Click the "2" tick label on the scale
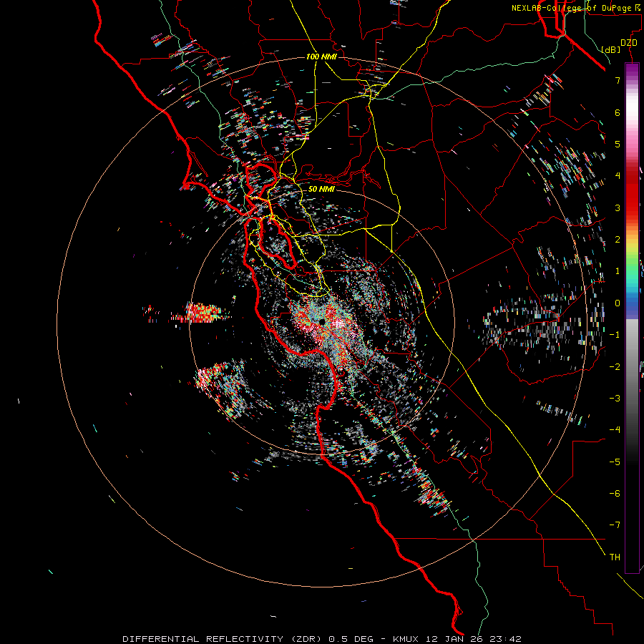The height and width of the screenshot is (644, 644). tap(618, 240)
